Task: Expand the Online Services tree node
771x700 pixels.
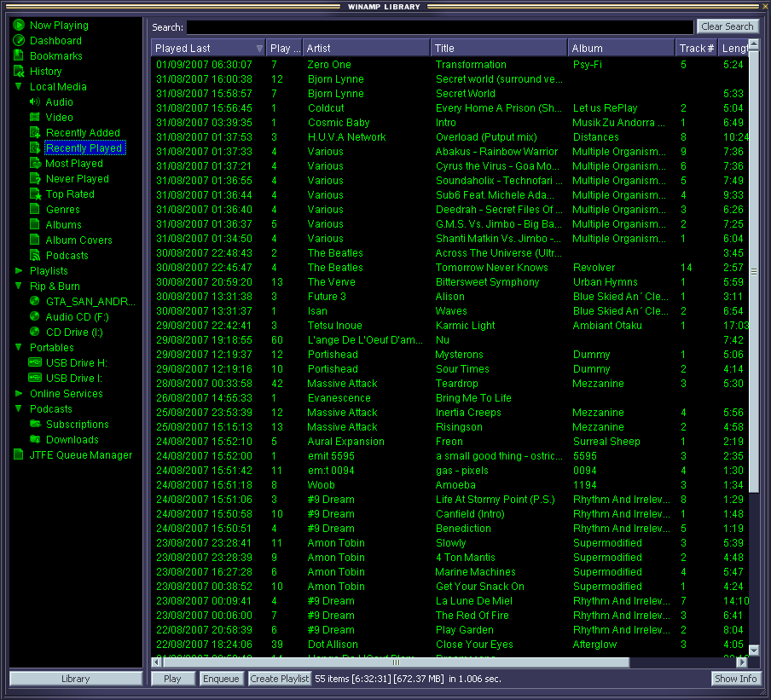Action: (19, 393)
